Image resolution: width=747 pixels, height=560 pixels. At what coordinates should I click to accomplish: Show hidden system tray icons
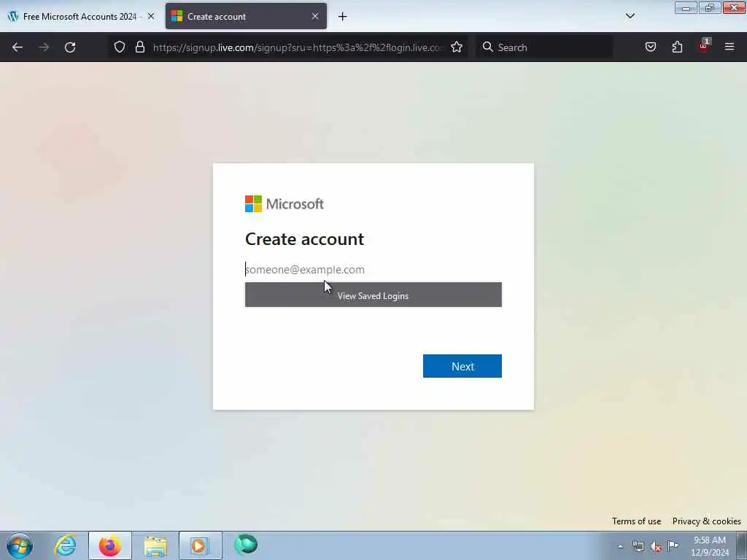tap(620, 546)
